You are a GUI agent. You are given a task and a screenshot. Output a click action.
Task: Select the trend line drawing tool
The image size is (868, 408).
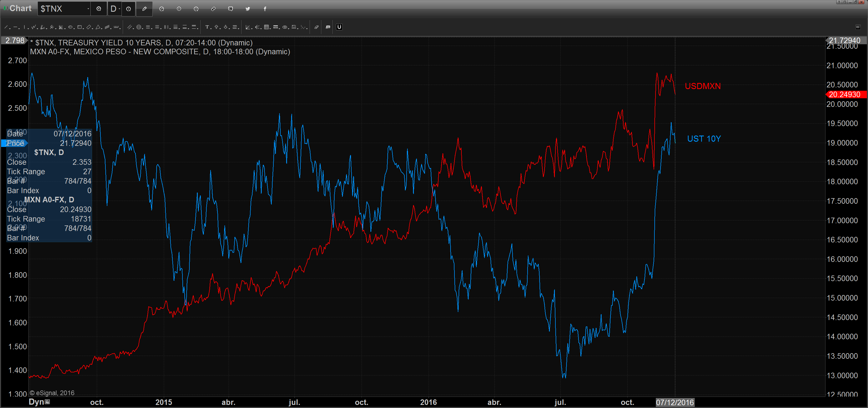click(6, 27)
